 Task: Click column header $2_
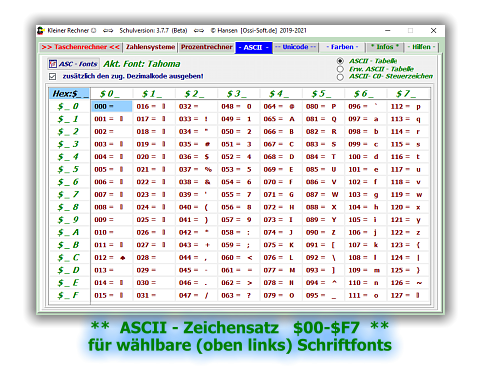[196, 94]
